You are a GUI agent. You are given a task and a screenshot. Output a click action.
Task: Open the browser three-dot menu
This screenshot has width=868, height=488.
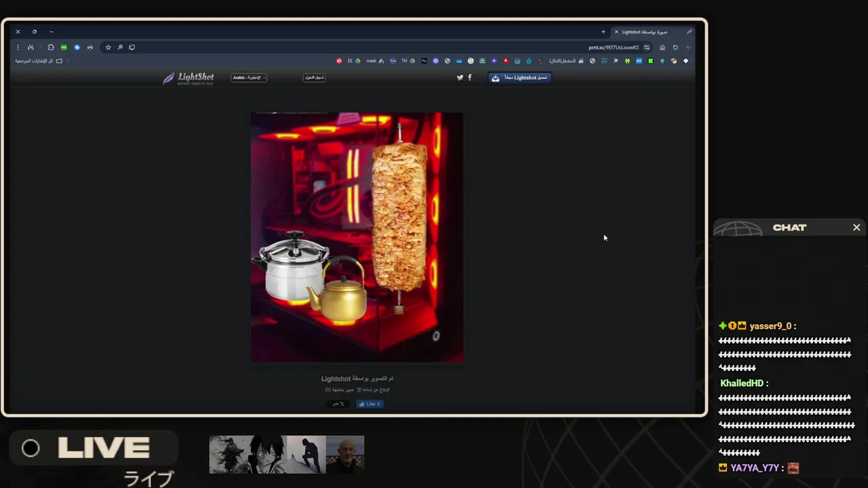click(x=18, y=47)
